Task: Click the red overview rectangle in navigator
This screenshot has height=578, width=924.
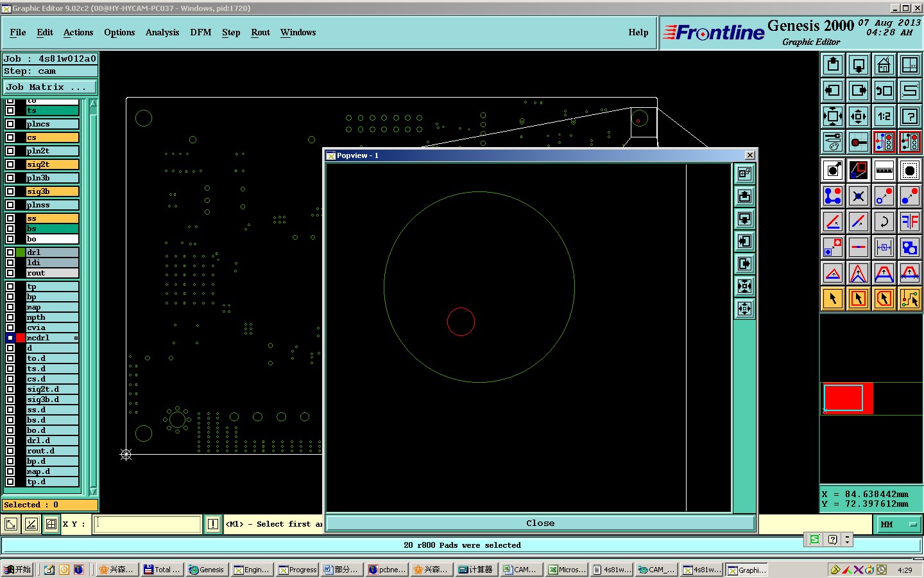Action: (x=847, y=398)
